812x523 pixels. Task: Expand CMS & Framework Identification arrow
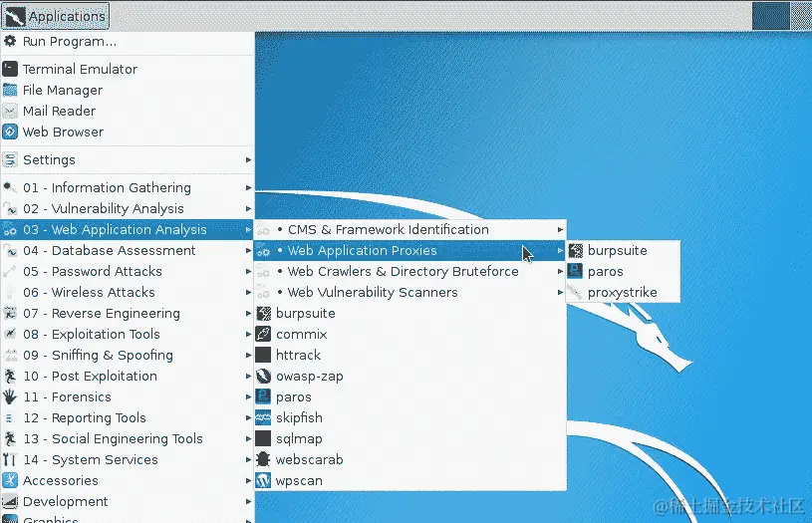(x=560, y=229)
